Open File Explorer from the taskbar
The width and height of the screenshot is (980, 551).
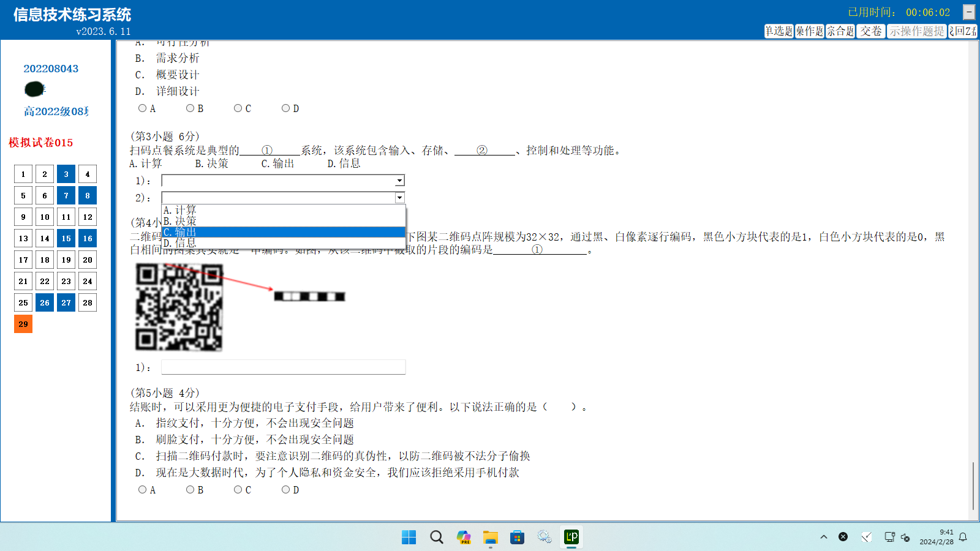pyautogui.click(x=490, y=538)
